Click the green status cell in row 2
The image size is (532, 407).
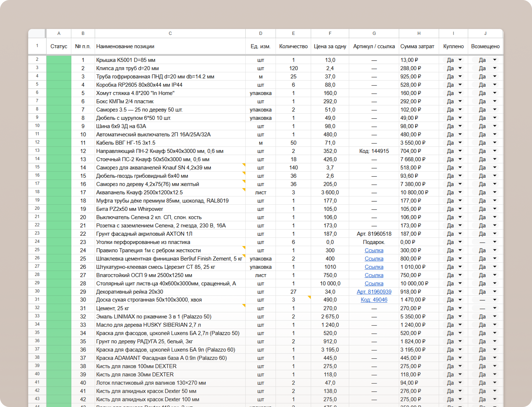[58, 60]
